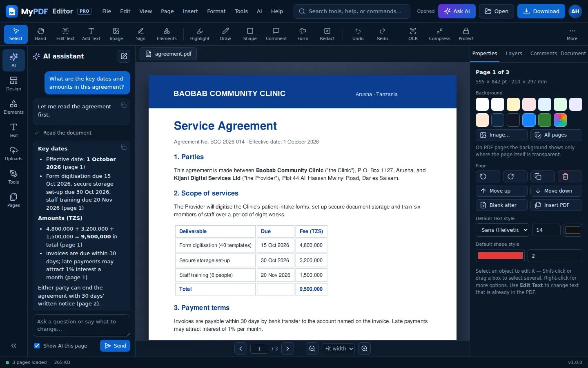The height and width of the screenshot is (368, 588).
Task: Open the Design sidebar panel
Action: click(x=13, y=83)
